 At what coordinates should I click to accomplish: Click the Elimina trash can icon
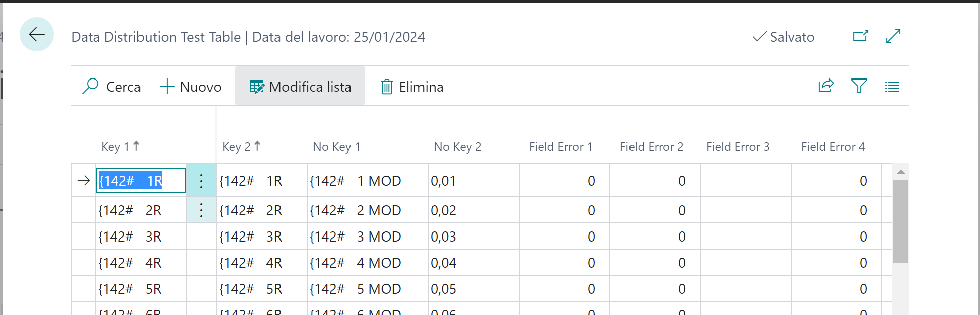(x=386, y=87)
